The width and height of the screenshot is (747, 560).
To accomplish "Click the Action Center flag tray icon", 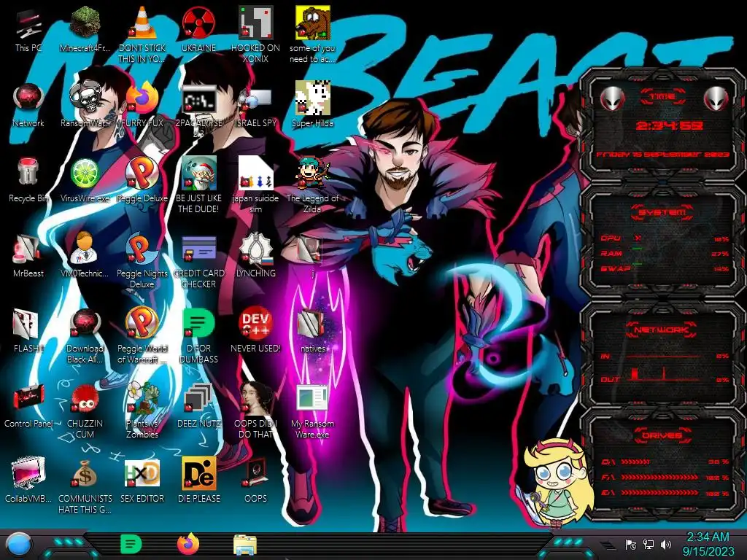I will [x=631, y=544].
